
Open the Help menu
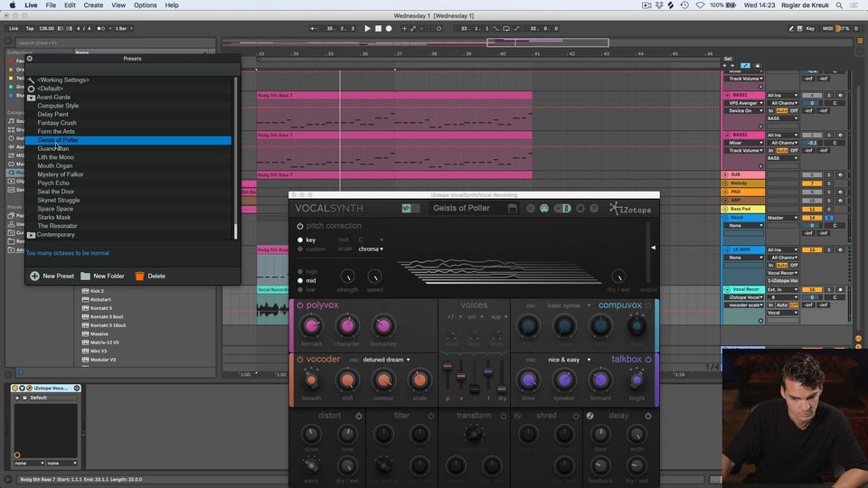click(172, 5)
